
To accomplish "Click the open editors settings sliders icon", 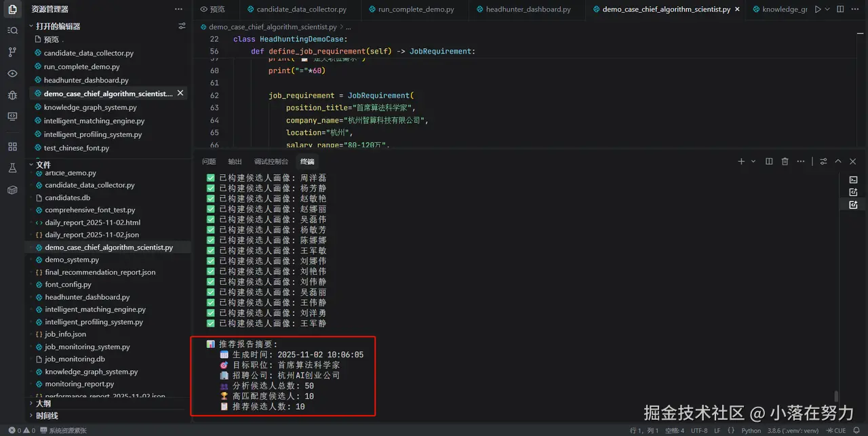I will coord(182,26).
